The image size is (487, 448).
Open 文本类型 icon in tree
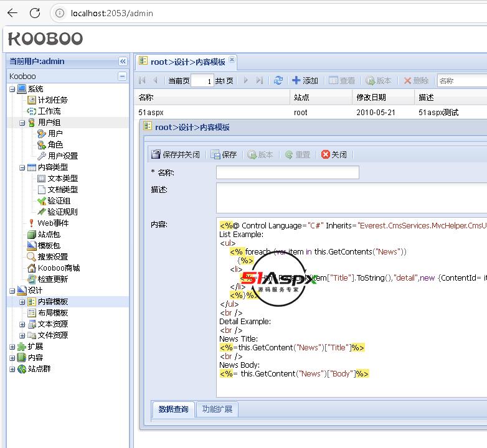pyautogui.click(x=42, y=178)
